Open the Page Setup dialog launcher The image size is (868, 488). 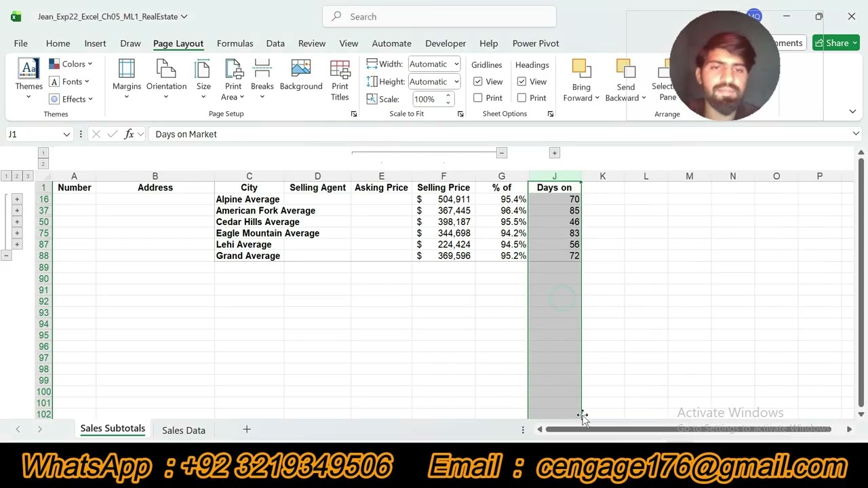[353, 114]
